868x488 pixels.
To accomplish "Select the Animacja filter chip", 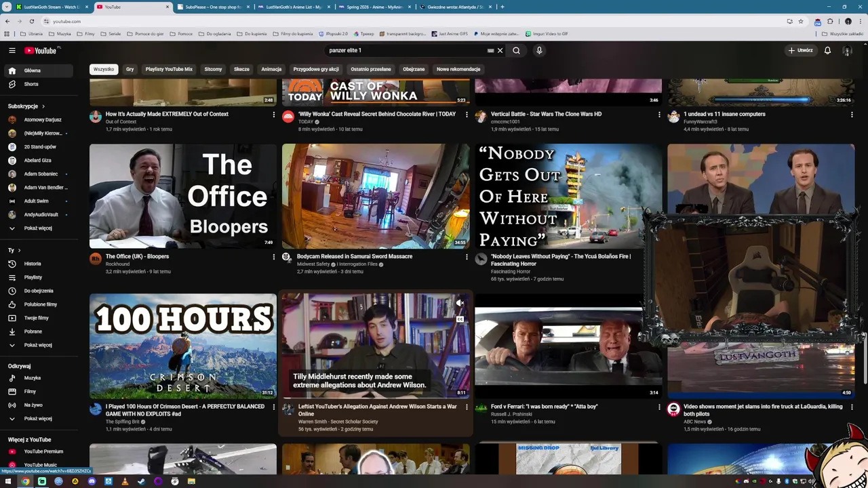I will (271, 69).
